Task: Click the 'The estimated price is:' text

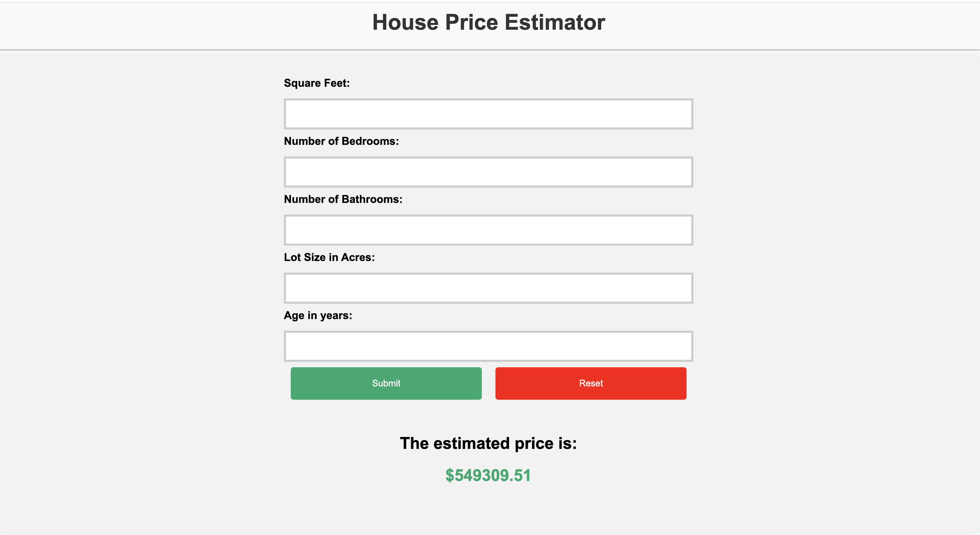Action: pos(489,443)
